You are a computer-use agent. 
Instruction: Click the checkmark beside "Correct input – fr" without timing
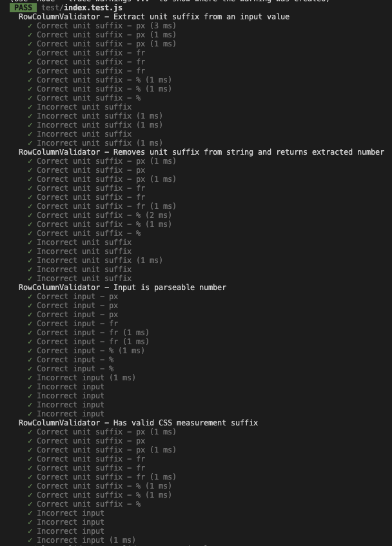tap(30, 324)
